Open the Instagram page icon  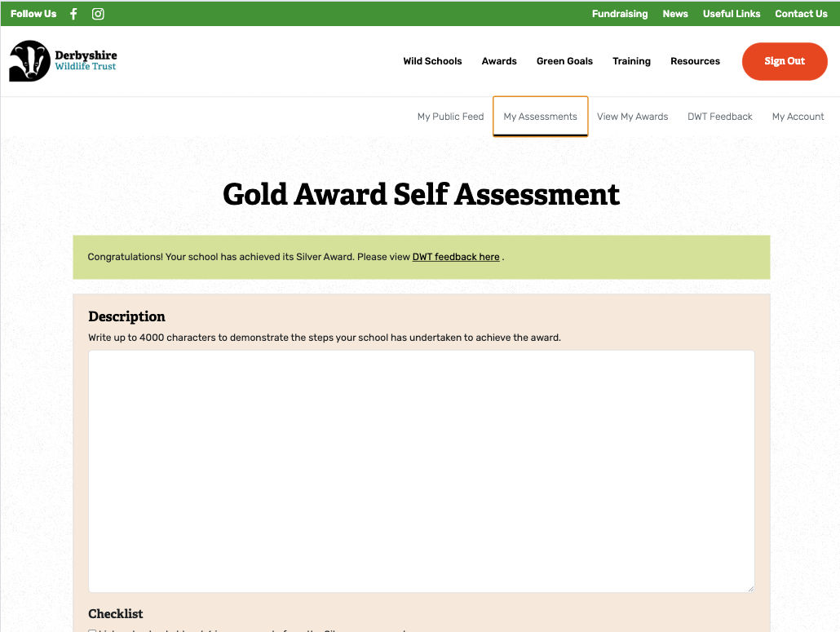tap(98, 14)
